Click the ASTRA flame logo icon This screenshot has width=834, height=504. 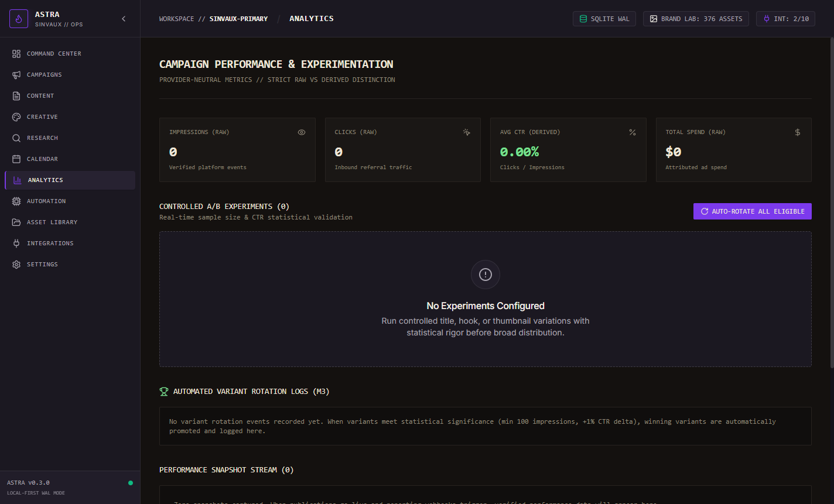click(19, 19)
